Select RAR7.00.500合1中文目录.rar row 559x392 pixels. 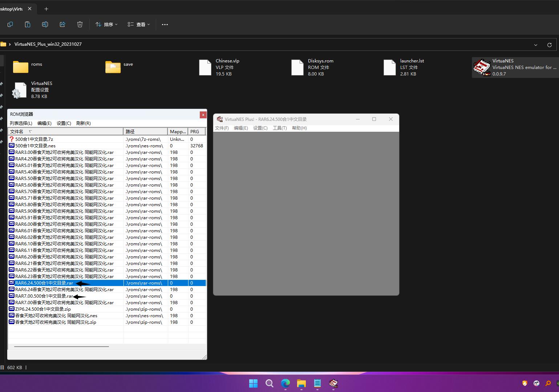click(107, 296)
